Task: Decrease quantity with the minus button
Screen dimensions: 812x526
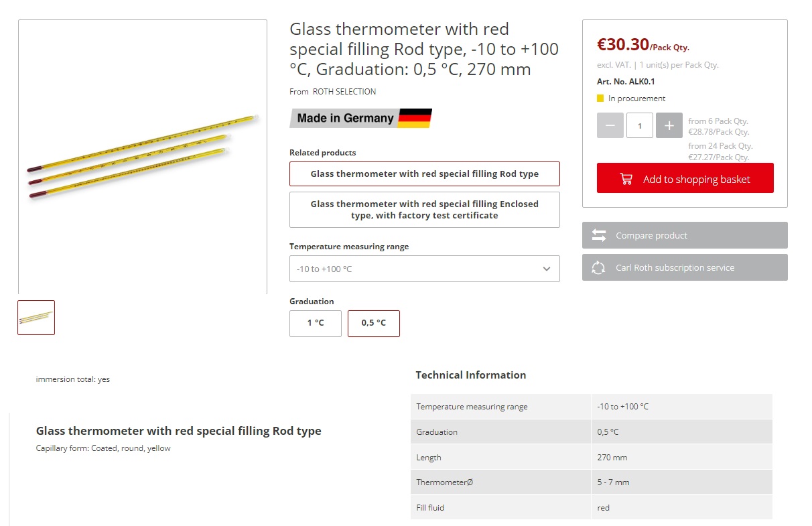Action: pos(610,126)
